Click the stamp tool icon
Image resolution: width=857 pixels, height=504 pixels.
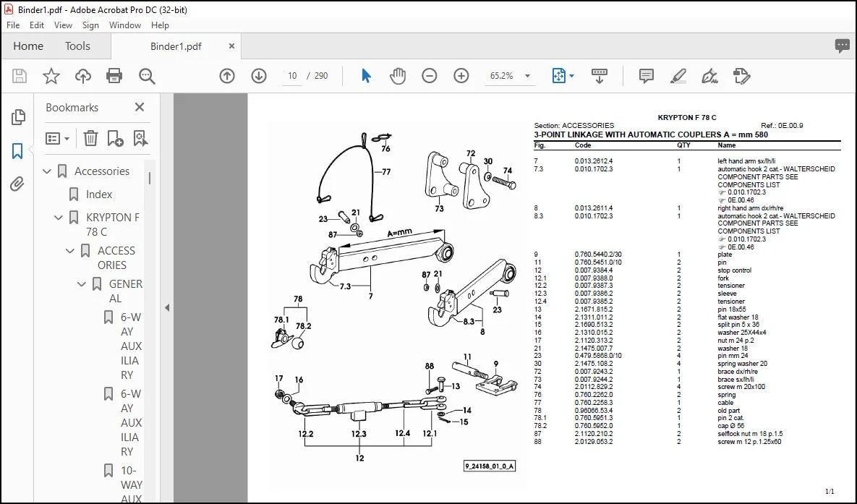coord(742,76)
